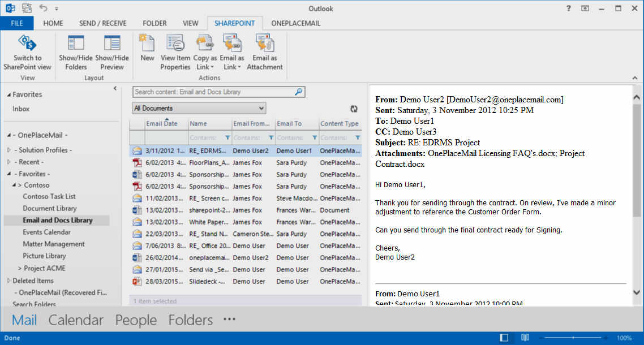The width and height of the screenshot is (644, 345).
Task: Open the All Documents view dropdown
Action: [199, 108]
